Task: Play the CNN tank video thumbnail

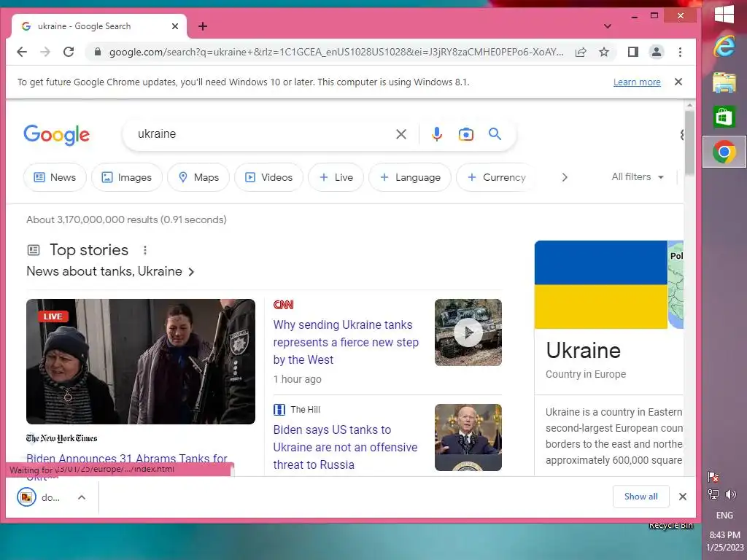Action: [x=468, y=332]
